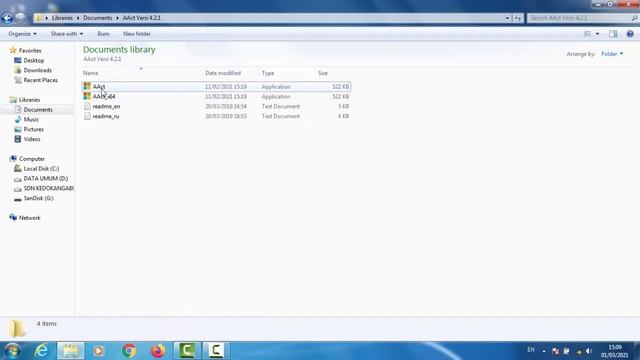Open the volume speaker tray icon

(589, 351)
